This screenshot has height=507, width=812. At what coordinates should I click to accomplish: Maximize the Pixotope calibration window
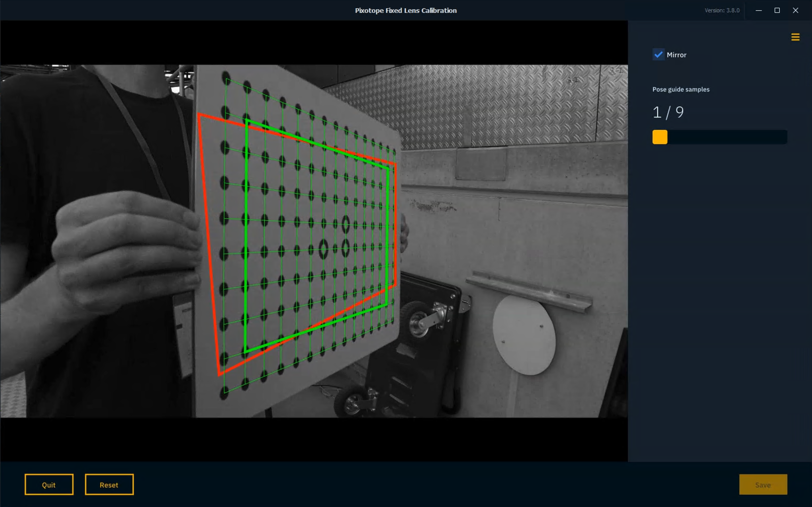[777, 10]
